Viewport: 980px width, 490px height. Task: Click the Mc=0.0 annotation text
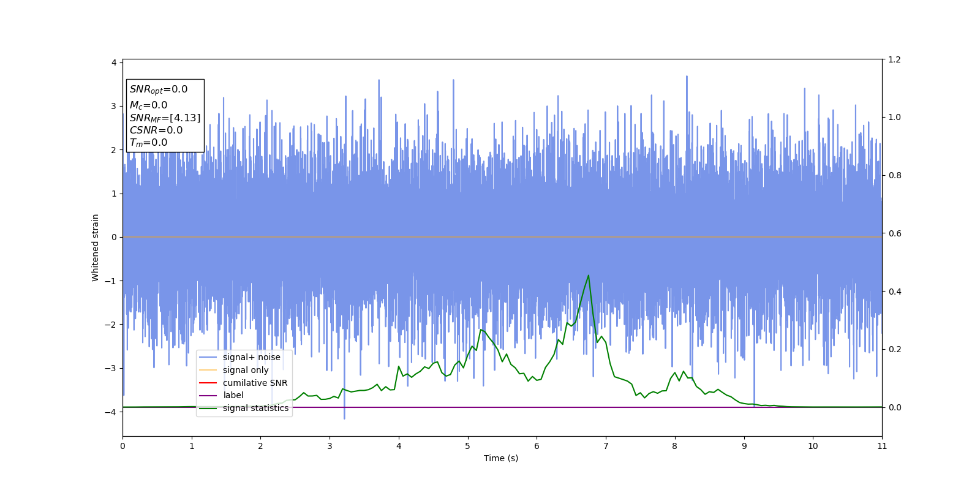[148, 105]
